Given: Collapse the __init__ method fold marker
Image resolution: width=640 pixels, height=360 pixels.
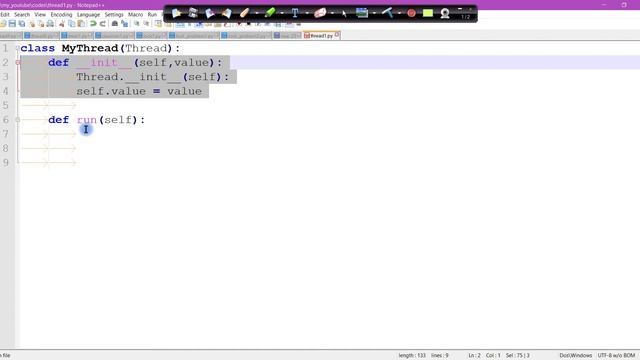Looking at the screenshot, I should point(18,62).
